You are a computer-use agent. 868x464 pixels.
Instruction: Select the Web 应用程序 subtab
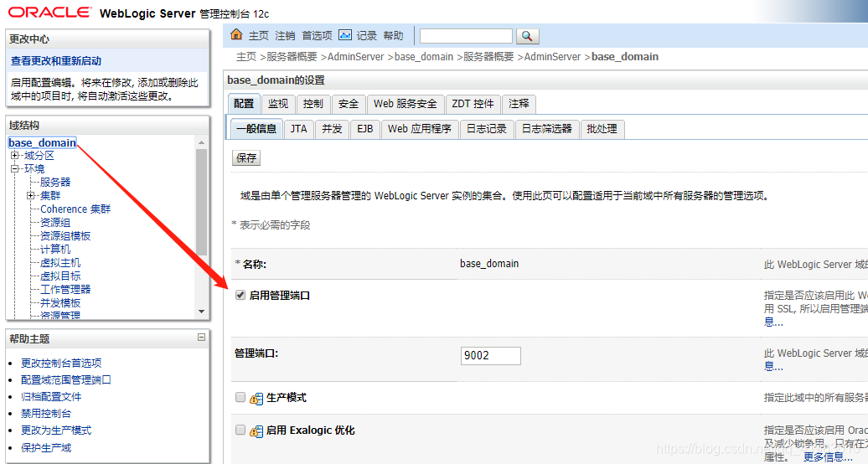coord(420,128)
